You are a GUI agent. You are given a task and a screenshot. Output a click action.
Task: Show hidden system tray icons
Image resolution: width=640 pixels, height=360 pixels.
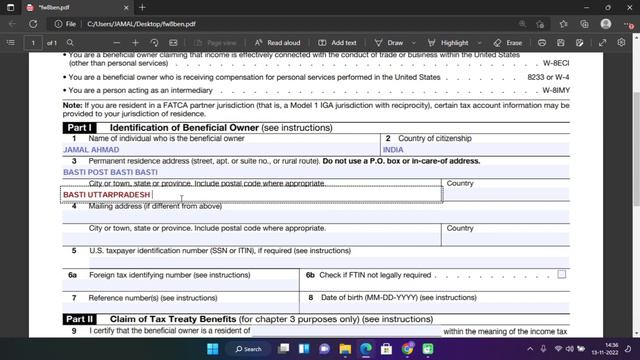(x=530, y=349)
